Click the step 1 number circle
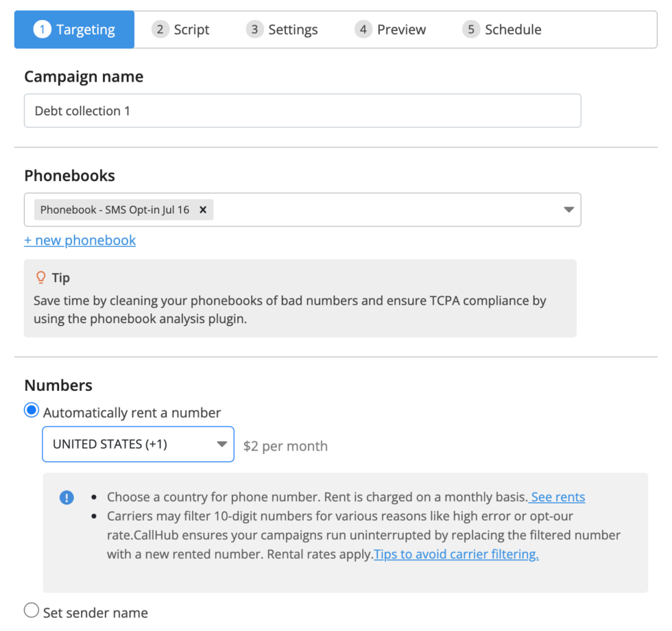This screenshot has height=631, width=672. 42,29
